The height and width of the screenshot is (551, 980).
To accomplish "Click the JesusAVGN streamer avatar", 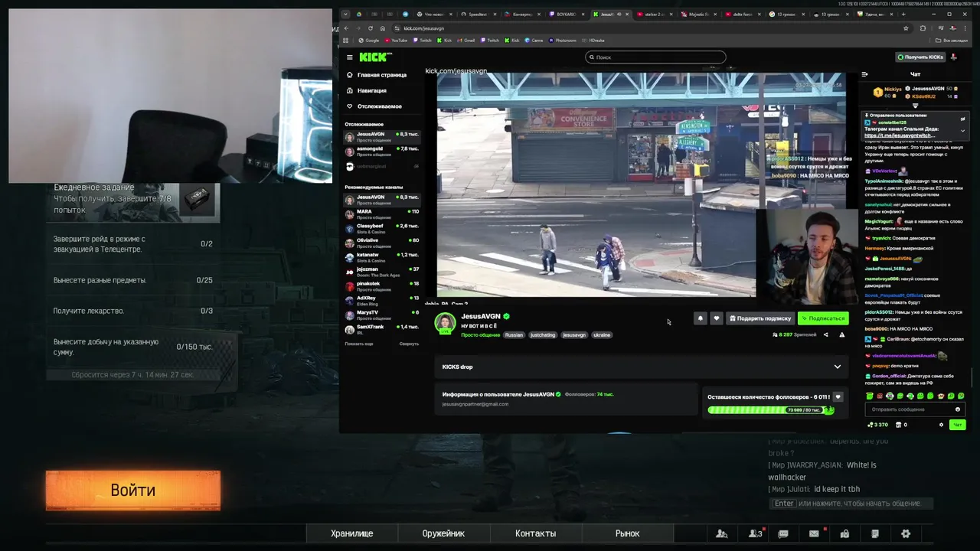I will tap(445, 323).
